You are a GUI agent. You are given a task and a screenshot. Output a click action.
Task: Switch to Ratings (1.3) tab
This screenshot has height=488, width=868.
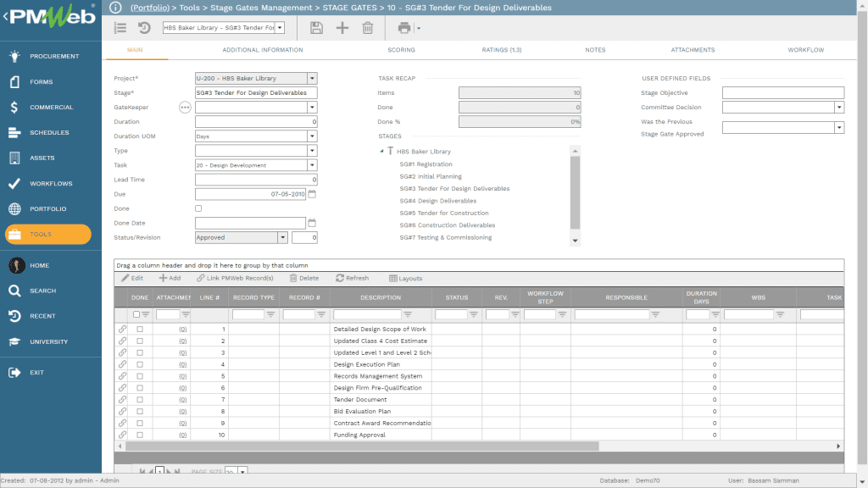(x=502, y=50)
